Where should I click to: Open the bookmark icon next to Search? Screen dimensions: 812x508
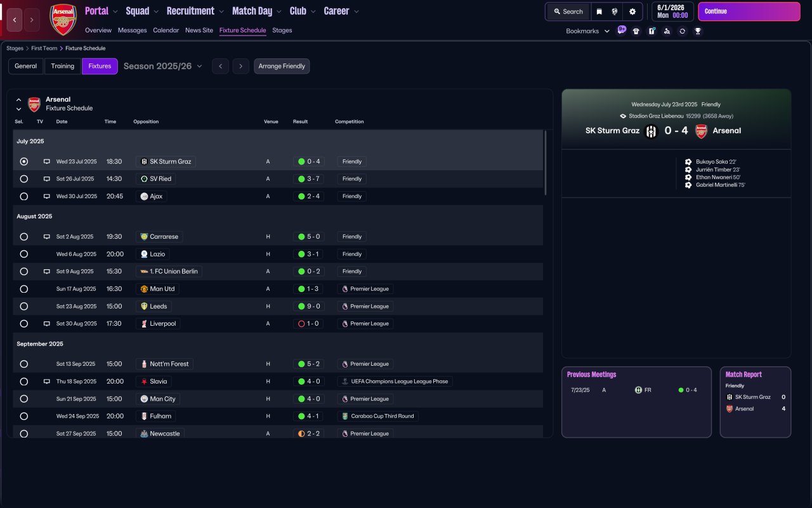(x=599, y=11)
